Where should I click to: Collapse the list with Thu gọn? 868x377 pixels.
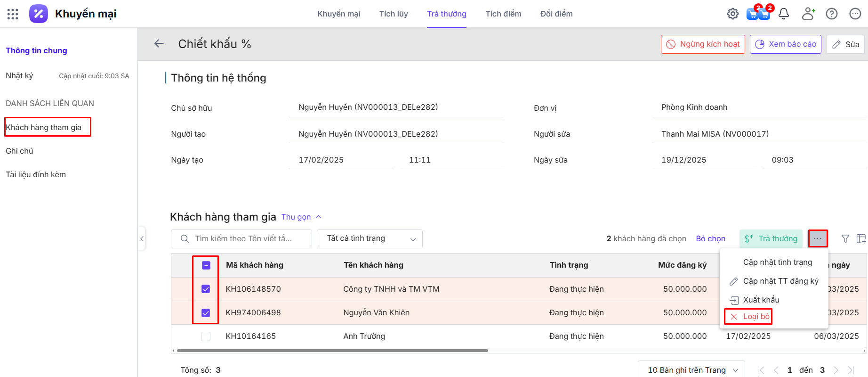[x=301, y=217]
